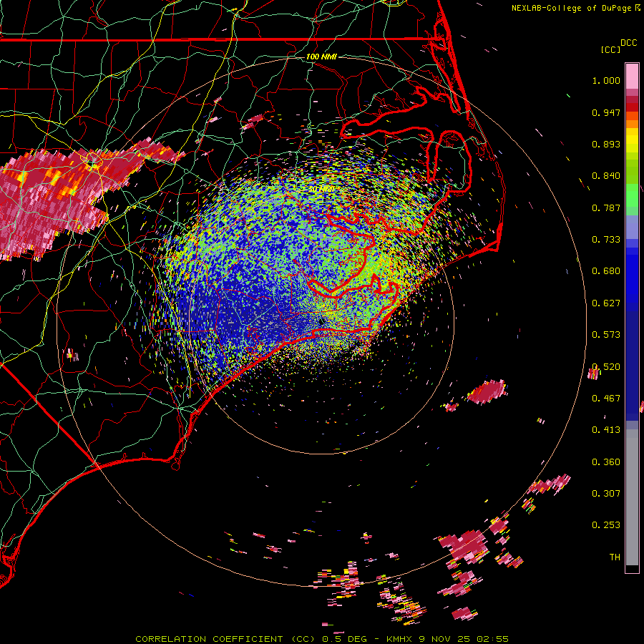Click the 0.573 scale value
This screenshot has height=644, width=644.
[x=606, y=335]
